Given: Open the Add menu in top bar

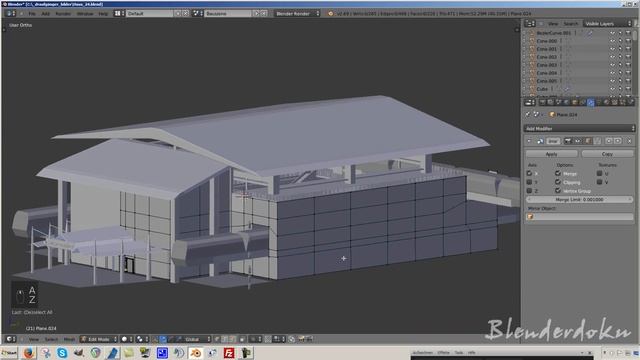Looking at the screenshot, I should pos(45,13).
